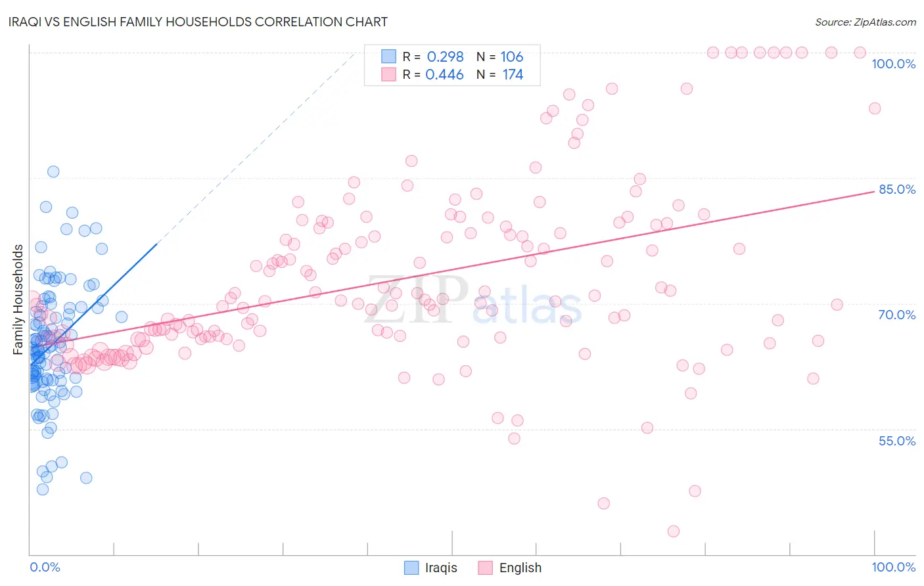Click the 0.446 correlation value

click(445, 74)
